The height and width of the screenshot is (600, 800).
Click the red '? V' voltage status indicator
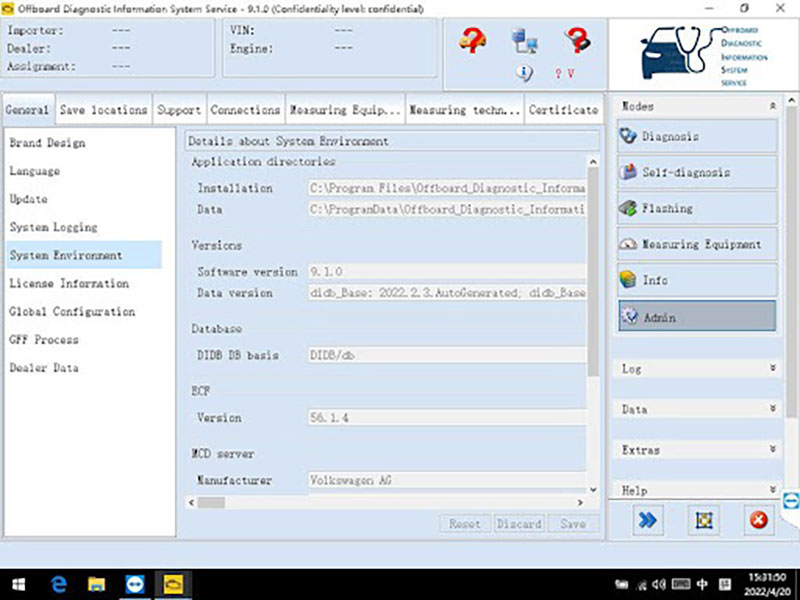click(564, 73)
